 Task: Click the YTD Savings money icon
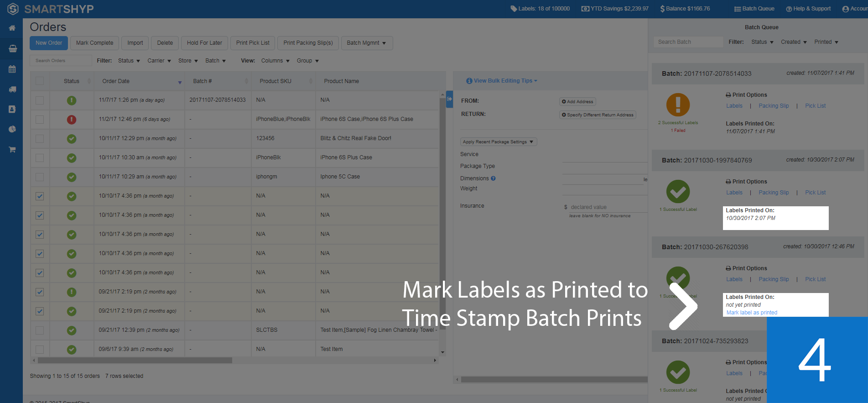click(585, 9)
